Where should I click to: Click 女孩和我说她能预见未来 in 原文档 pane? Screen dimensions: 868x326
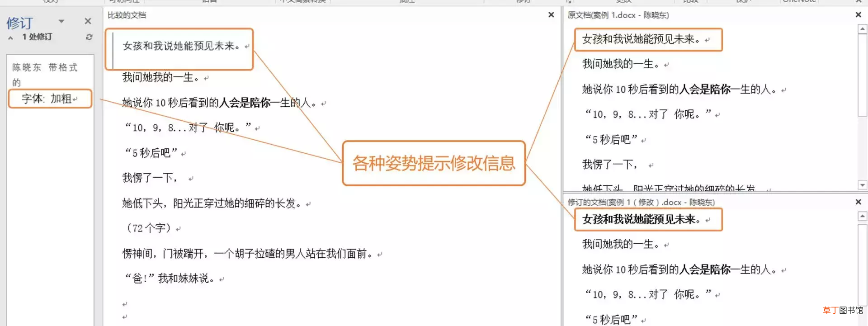point(641,39)
